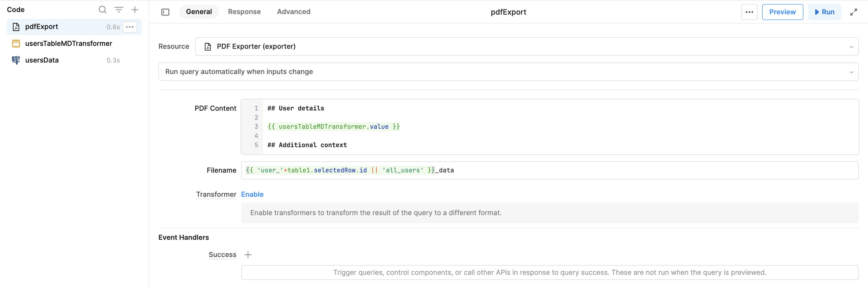Open the header more options ellipsis button
The height and width of the screenshot is (288, 868).
tap(749, 12)
